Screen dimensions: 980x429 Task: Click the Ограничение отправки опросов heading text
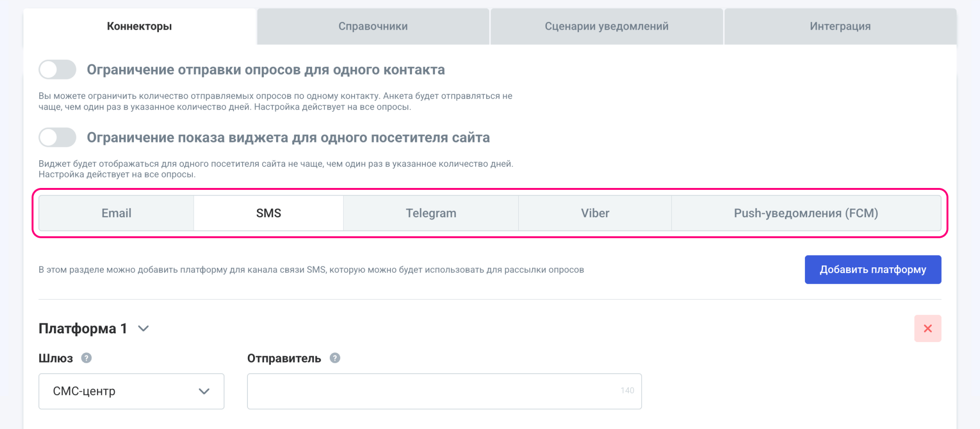[266, 70]
